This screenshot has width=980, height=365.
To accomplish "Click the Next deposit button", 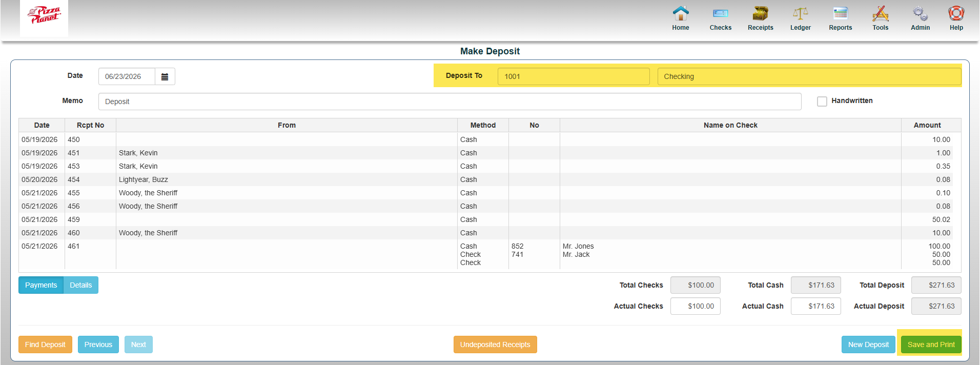I will click(x=138, y=344).
